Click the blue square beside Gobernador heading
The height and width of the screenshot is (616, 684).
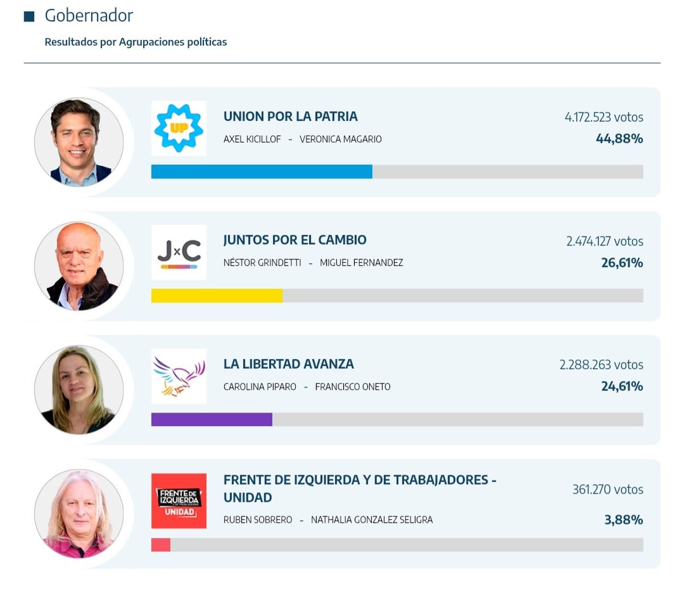29,17
